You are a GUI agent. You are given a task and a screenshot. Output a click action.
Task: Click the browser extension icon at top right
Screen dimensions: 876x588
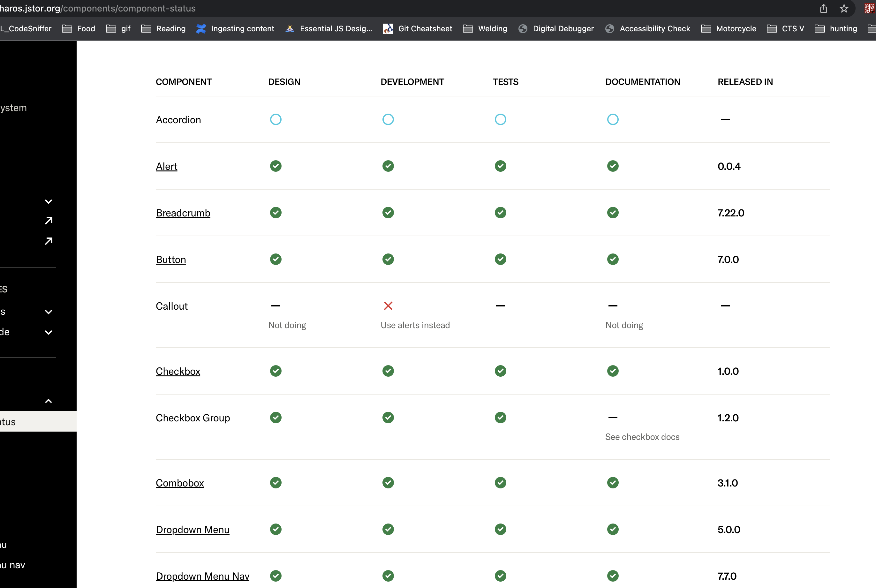point(869,8)
